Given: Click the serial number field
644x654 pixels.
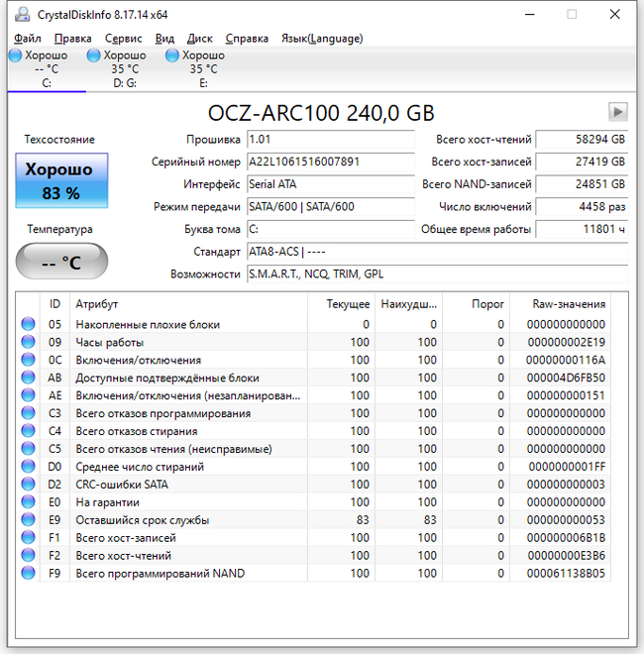Looking at the screenshot, I should (330, 162).
